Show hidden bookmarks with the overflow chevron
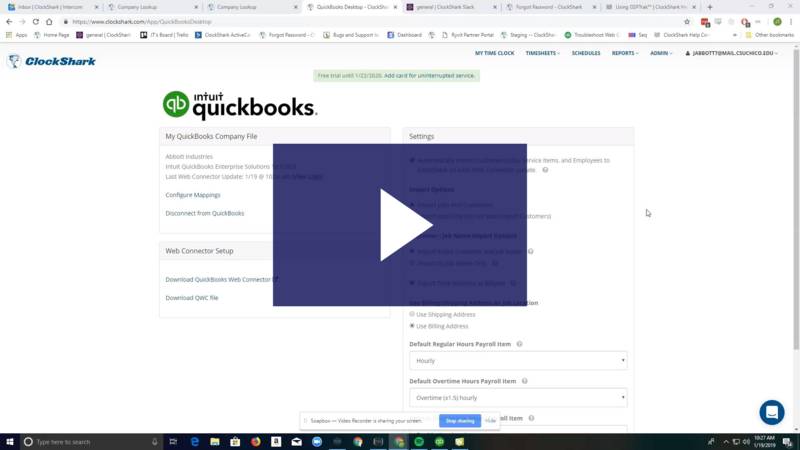Screen dimensions: 800x450 735,35
